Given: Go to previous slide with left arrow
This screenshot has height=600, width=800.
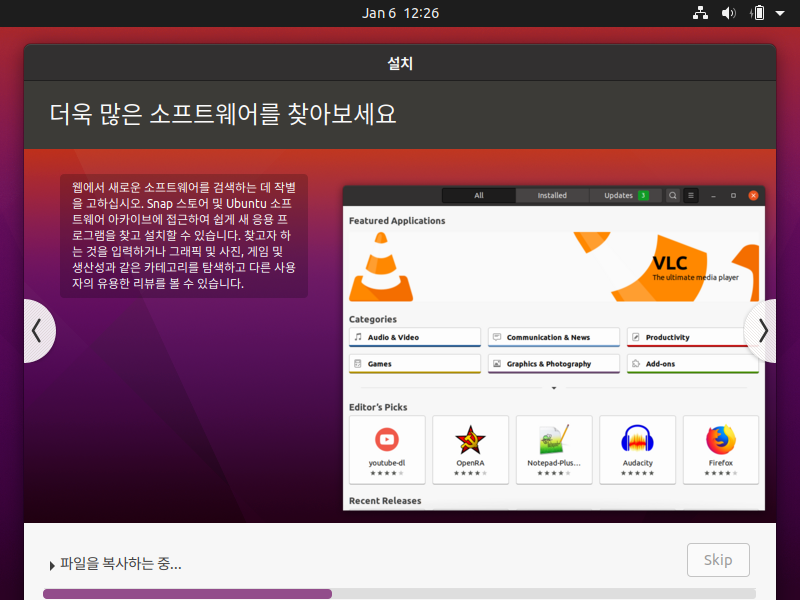Looking at the screenshot, I should click(39, 331).
